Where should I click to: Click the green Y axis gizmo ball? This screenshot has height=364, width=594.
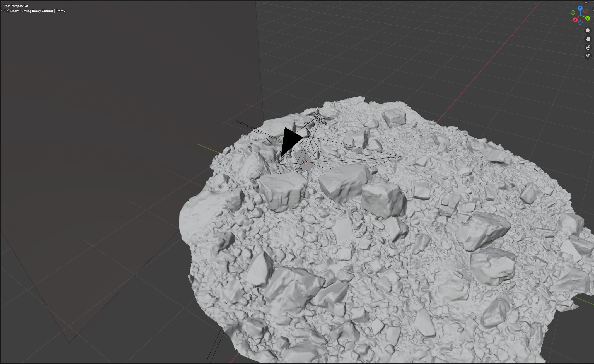(x=588, y=18)
